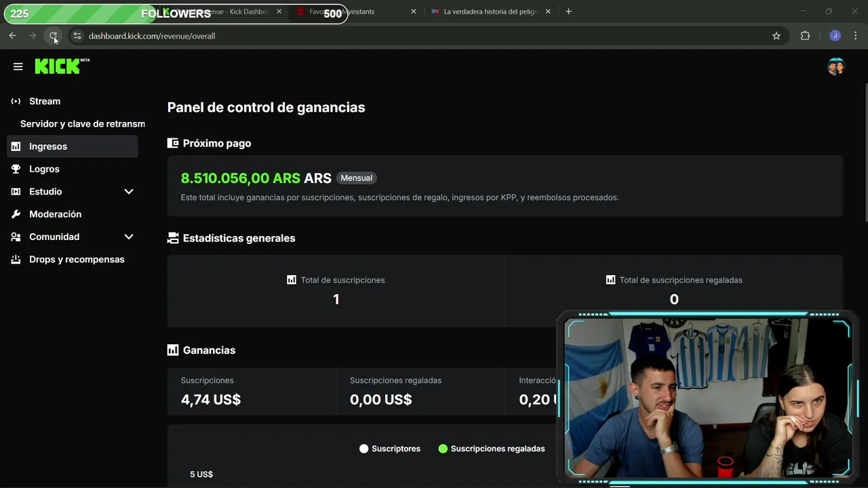
Task: Close the Kick Dashboard tab
Action: (x=279, y=12)
